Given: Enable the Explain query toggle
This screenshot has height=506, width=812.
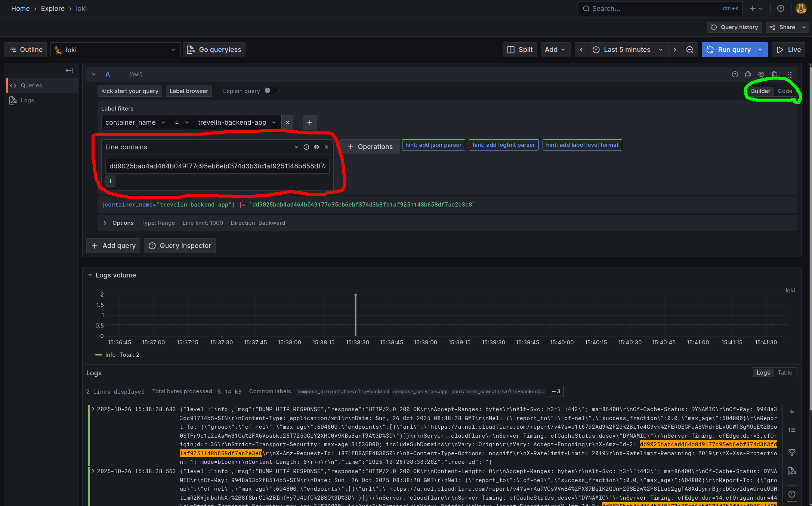Looking at the screenshot, I should pos(271,90).
